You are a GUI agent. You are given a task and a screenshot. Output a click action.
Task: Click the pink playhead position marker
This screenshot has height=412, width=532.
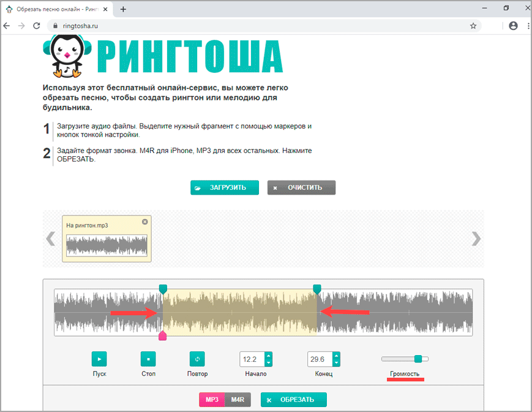[x=162, y=335]
